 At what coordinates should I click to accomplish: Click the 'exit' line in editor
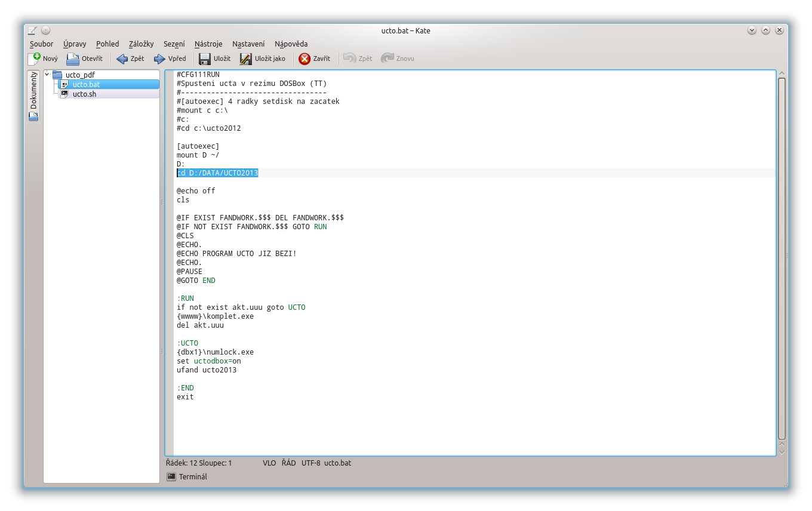click(x=185, y=397)
